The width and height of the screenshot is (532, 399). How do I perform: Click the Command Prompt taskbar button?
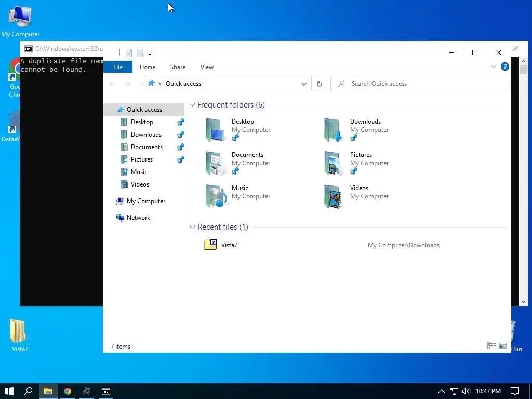(x=106, y=391)
